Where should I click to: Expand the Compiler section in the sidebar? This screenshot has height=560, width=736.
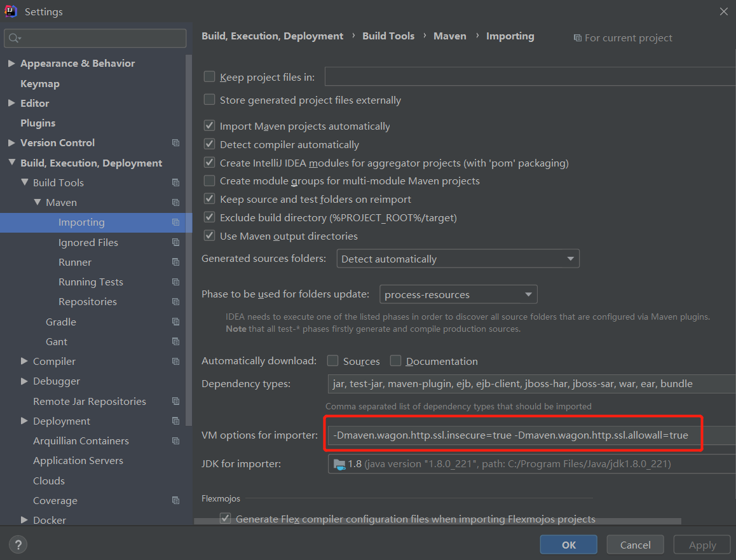point(23,361)
